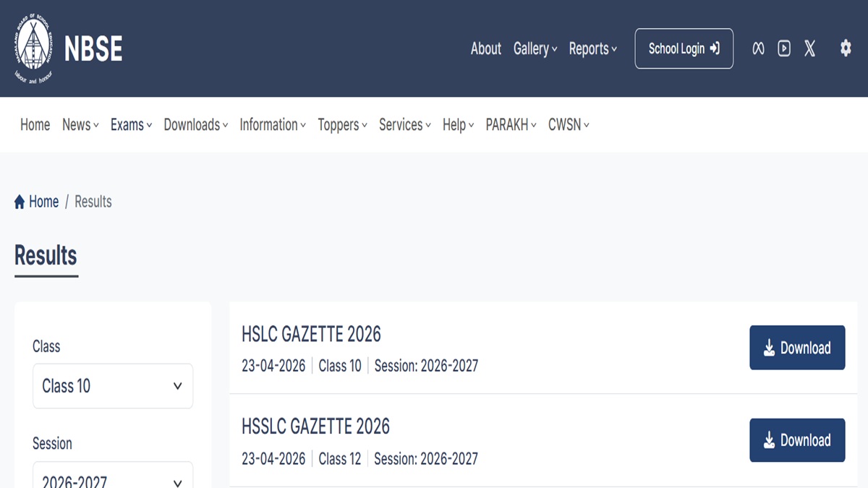Open the X (Twitter) icon
868x488 pixels.
tap(809, 48)
